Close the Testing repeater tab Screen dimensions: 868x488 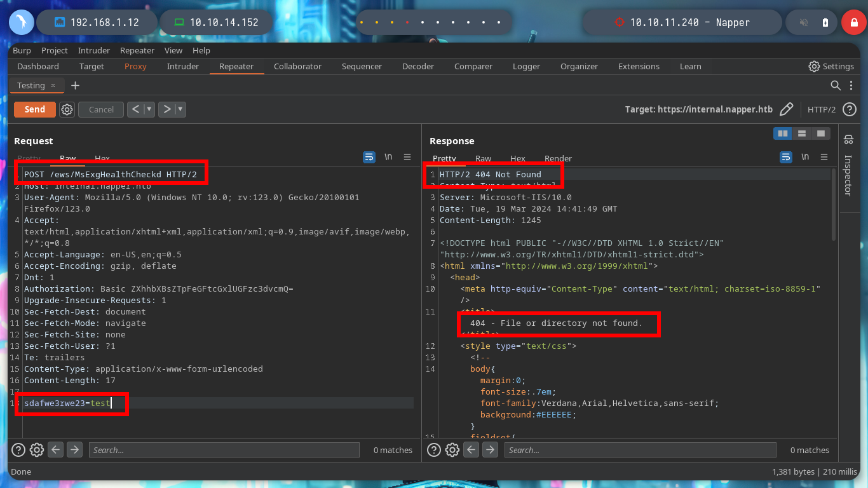click(x=53, y=85)
